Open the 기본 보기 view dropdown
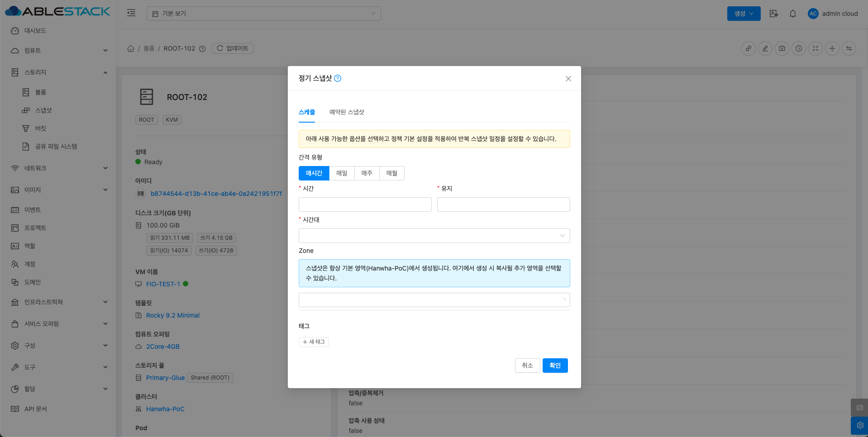 pos(263,14)
